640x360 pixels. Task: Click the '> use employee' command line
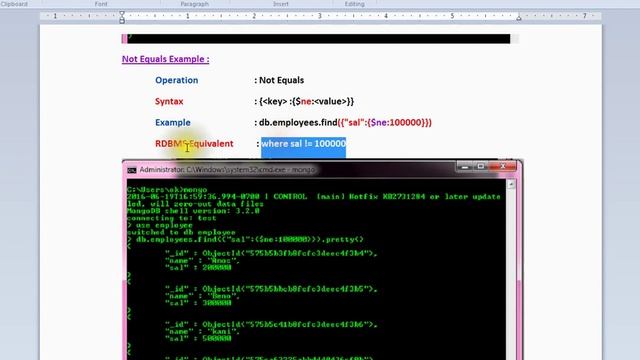160,225
